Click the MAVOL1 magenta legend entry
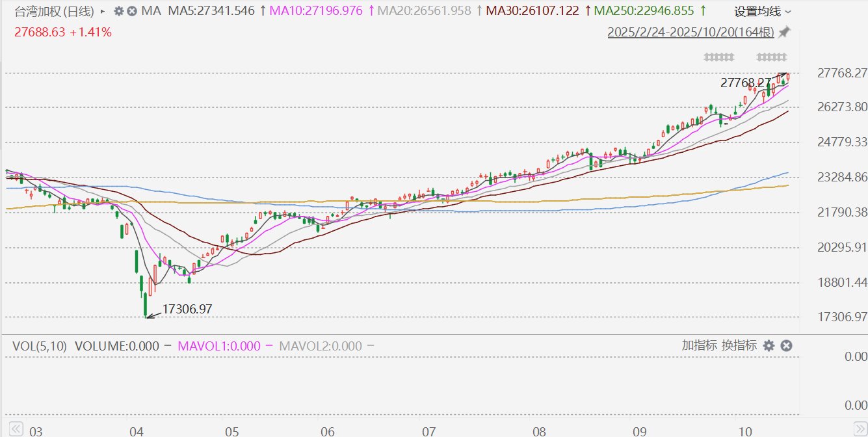The height and width of the screenshot is (437, 868). pyautogui.click(x=219, y=346)
